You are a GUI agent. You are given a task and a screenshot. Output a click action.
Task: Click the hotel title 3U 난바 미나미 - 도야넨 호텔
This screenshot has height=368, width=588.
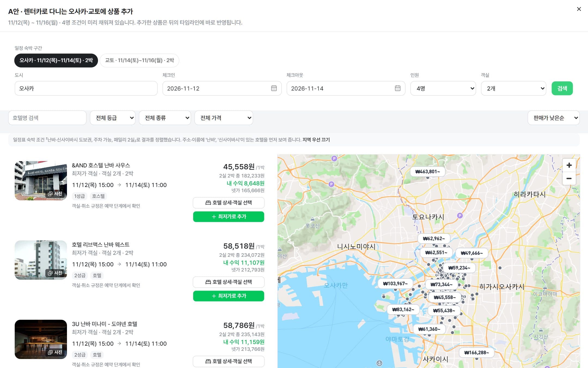[105, 324]
